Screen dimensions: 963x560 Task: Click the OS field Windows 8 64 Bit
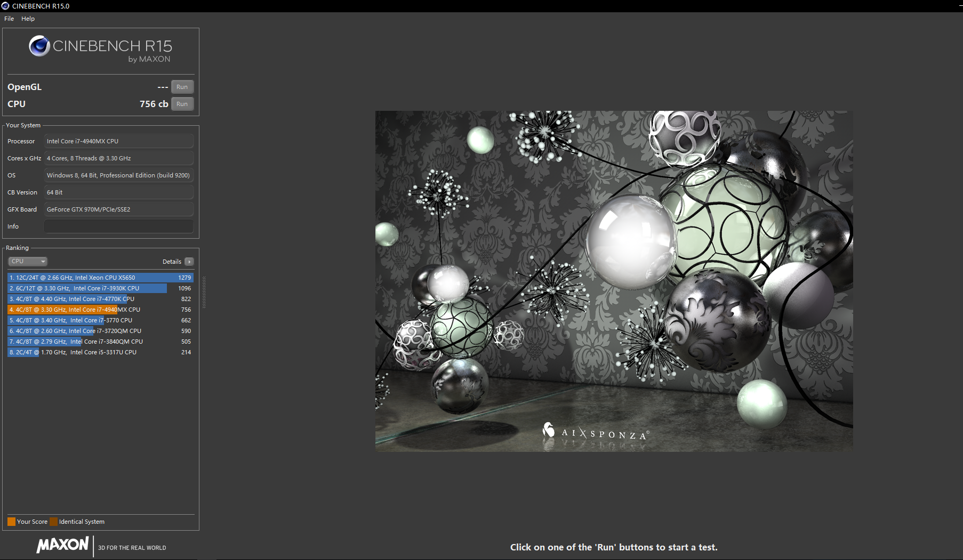click(118, 175)
